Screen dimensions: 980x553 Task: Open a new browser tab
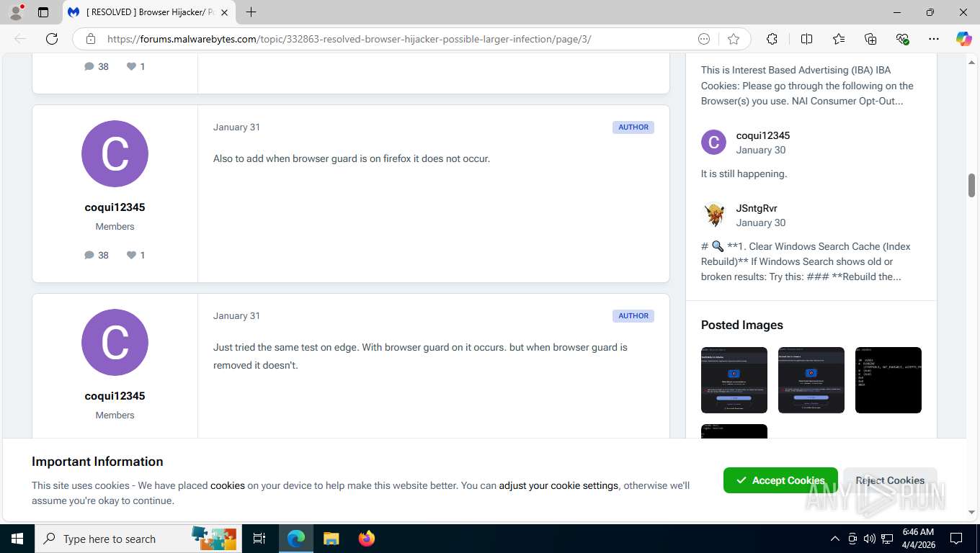pos(251,12)
